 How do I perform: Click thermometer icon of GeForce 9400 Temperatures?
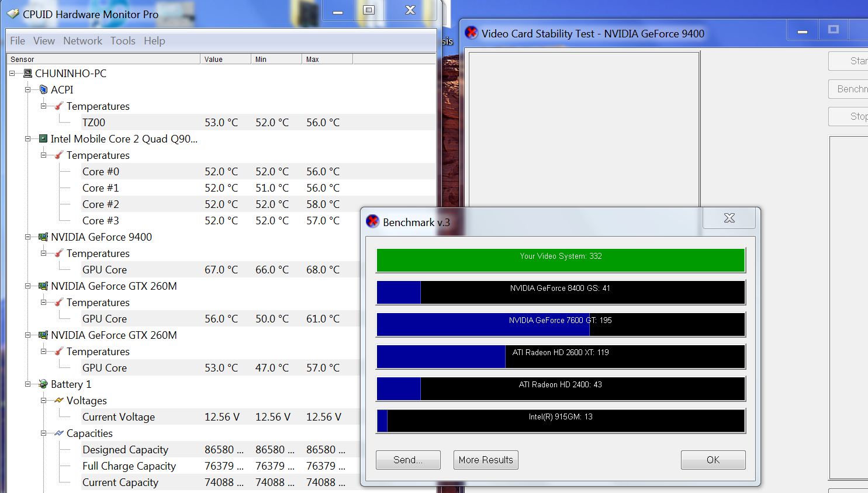click(58, 254)
